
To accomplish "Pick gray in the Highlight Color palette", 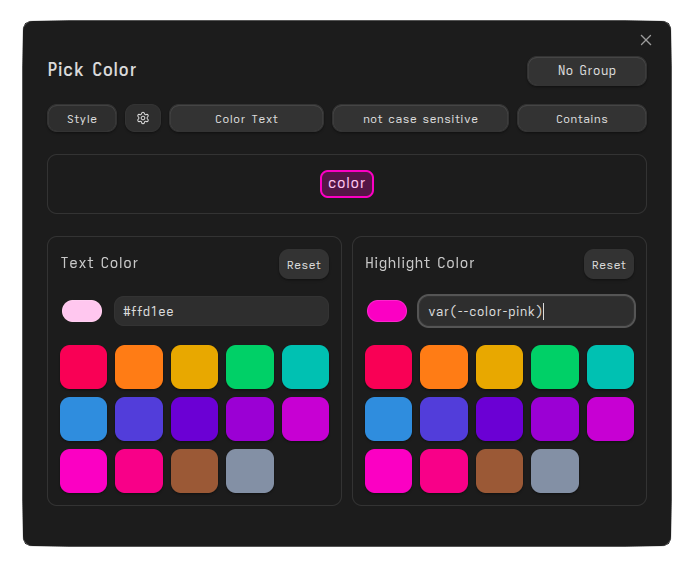I will 555,471.
